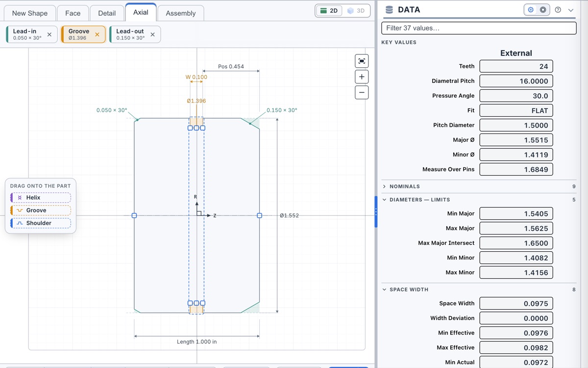588x368 pixels.
Task: Click the panel divider handle beside the canvas
Action: point(376,211)
